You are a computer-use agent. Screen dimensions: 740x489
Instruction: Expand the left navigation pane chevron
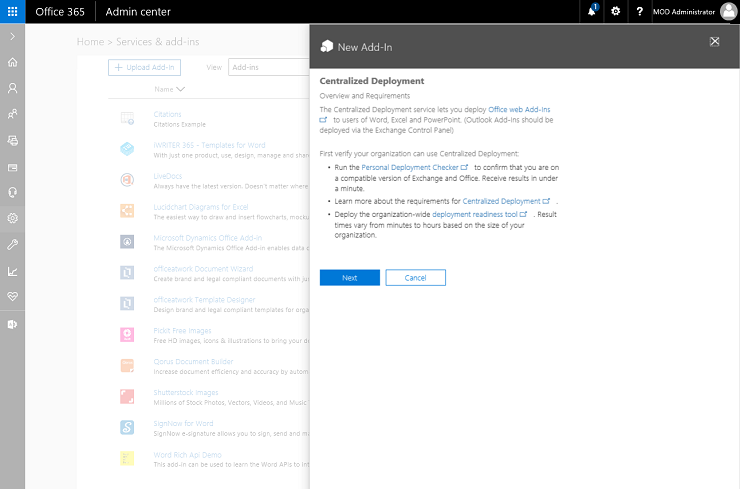[12, 36]
